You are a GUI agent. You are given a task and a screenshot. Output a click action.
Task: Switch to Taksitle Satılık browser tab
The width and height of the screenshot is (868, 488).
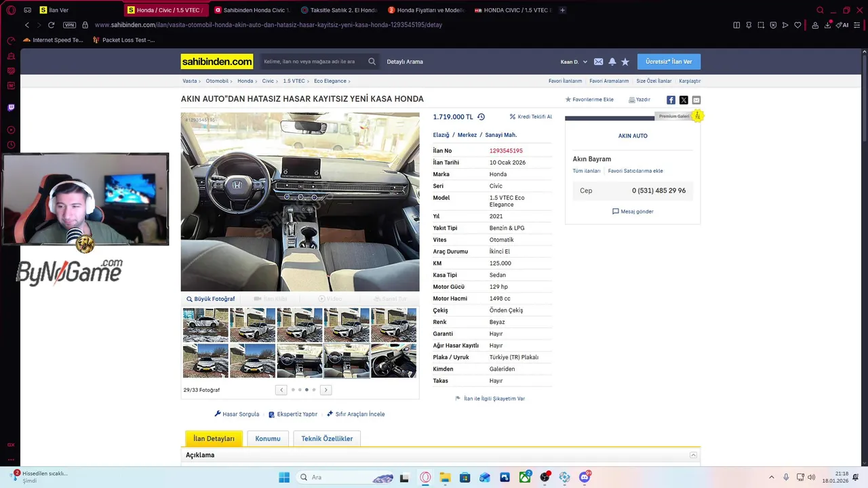pyautogui.click(x=339, y=10)
